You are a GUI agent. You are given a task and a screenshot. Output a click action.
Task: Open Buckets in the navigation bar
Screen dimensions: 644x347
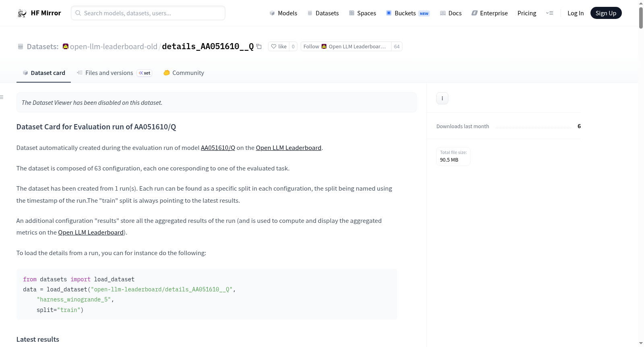coord(408,13)
